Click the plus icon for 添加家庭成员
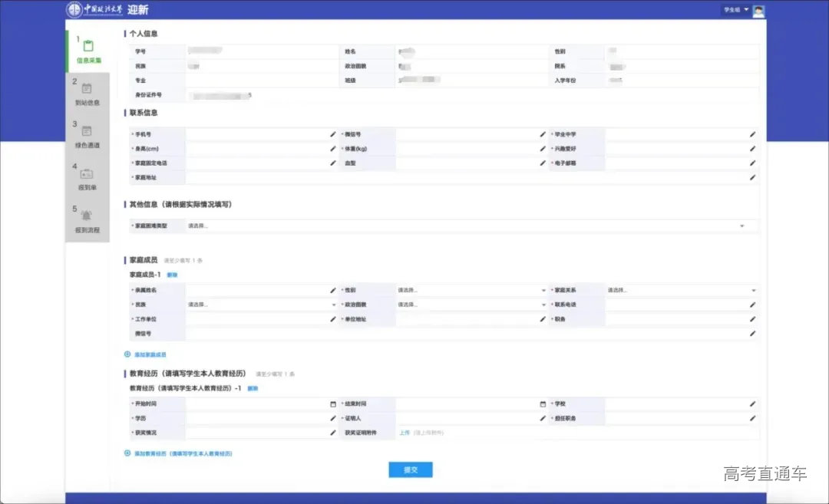The height and width of the screenshot is (504, 829). click(127, 354)
